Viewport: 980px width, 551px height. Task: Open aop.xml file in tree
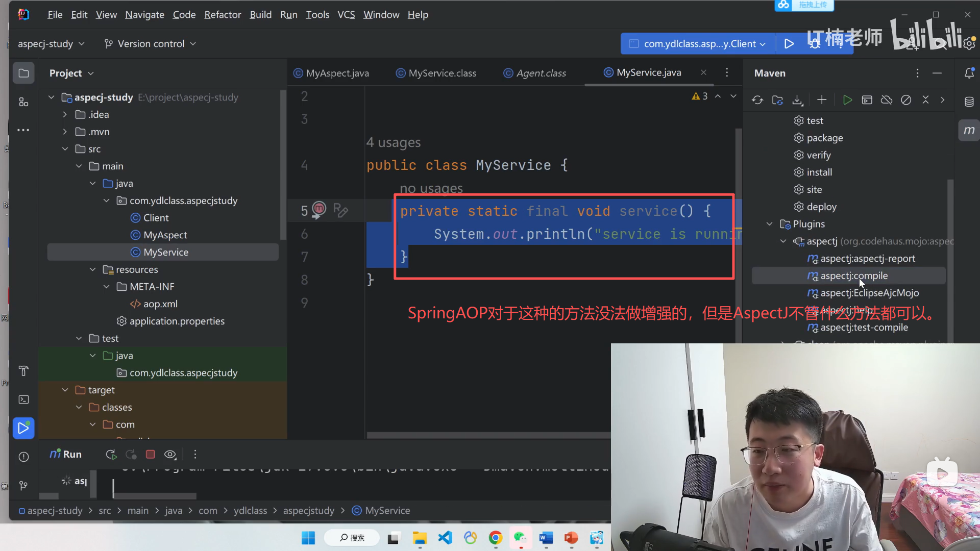click(x=160, y=304)
